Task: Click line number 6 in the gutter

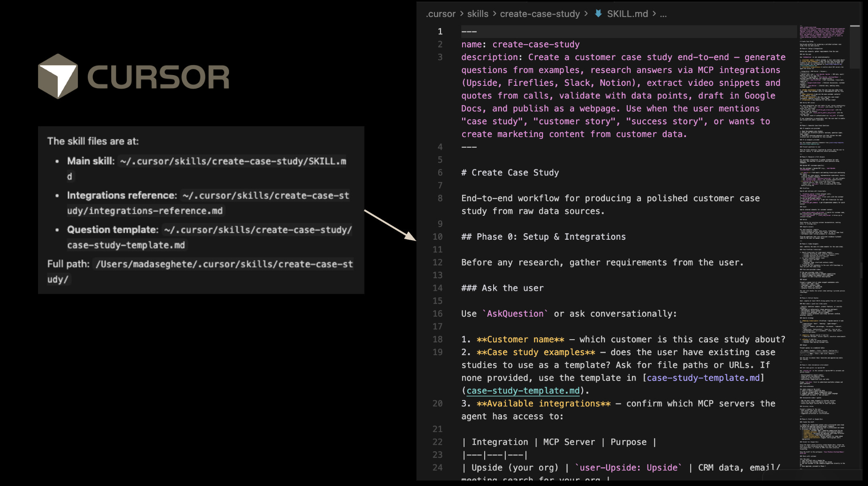Action: pyautogui.click(x=440, y=173)
